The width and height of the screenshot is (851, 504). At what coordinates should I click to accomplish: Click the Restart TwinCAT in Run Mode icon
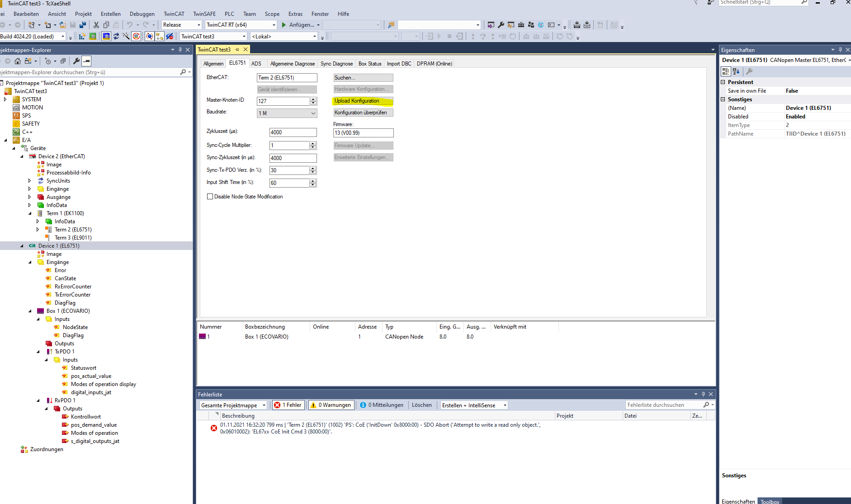(93, 36)
